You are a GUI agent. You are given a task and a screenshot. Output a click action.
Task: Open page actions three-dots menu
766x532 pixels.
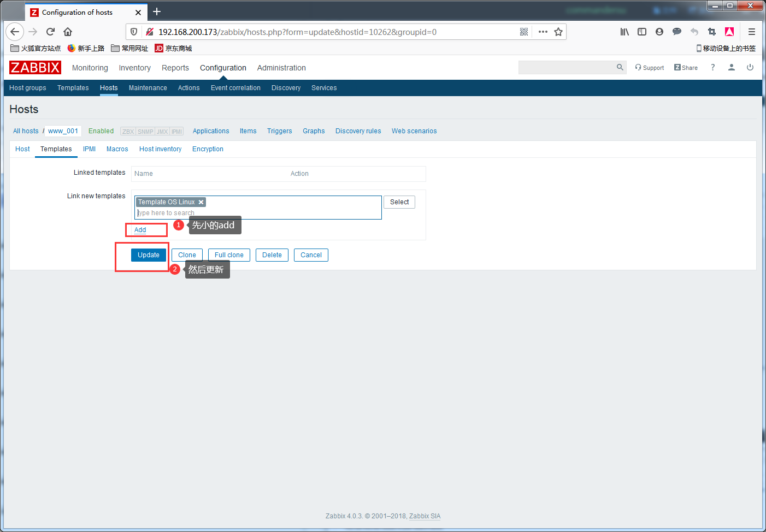543,32
